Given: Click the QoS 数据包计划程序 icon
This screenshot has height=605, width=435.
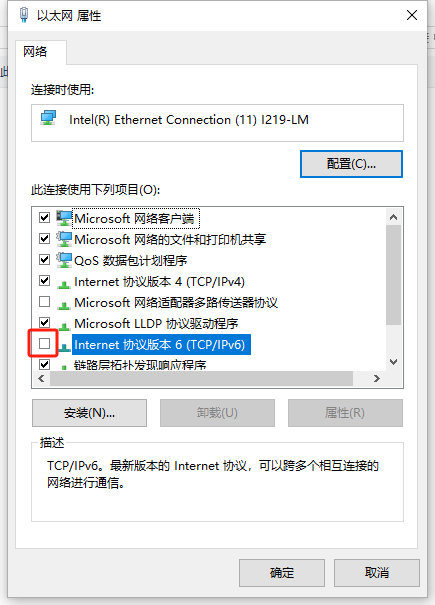Looking at the screenshot, I should [64, 260].
